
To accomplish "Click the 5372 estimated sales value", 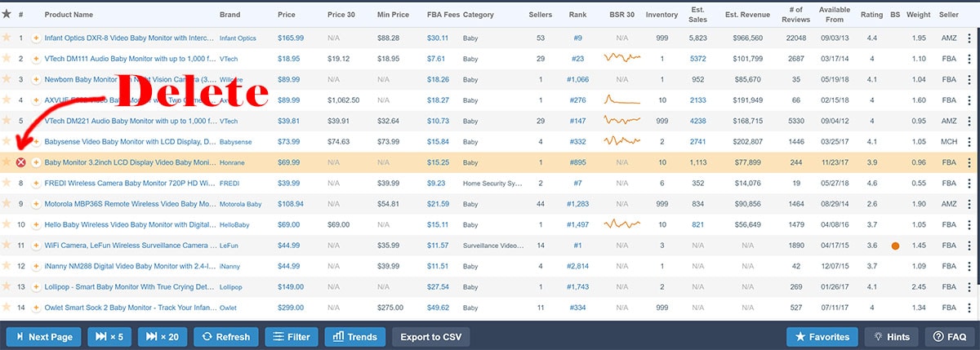I will (697, 59).
